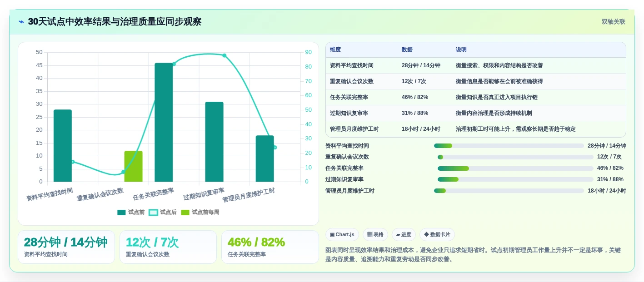Click description 衡量信息是否能够在会前被准确获得
Screen dimensions: 644x282
[x=499, y=81]
